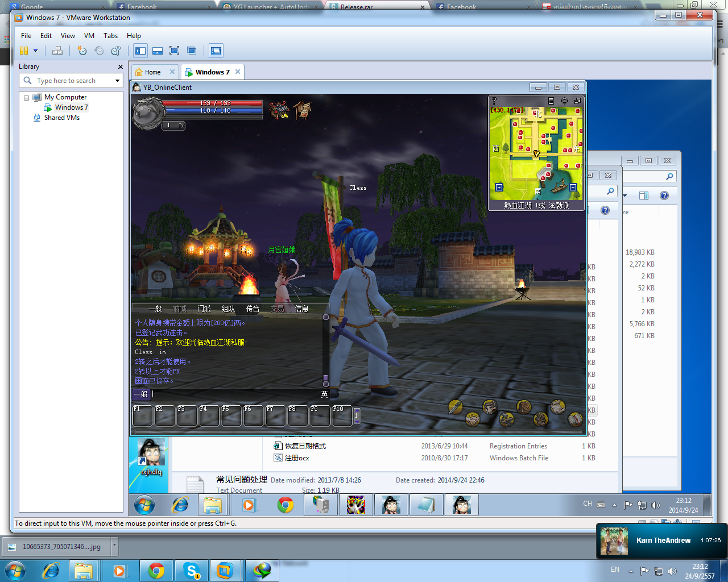
Task: Select the 一般 chat channel tab
Action: (x=155, y=309)
